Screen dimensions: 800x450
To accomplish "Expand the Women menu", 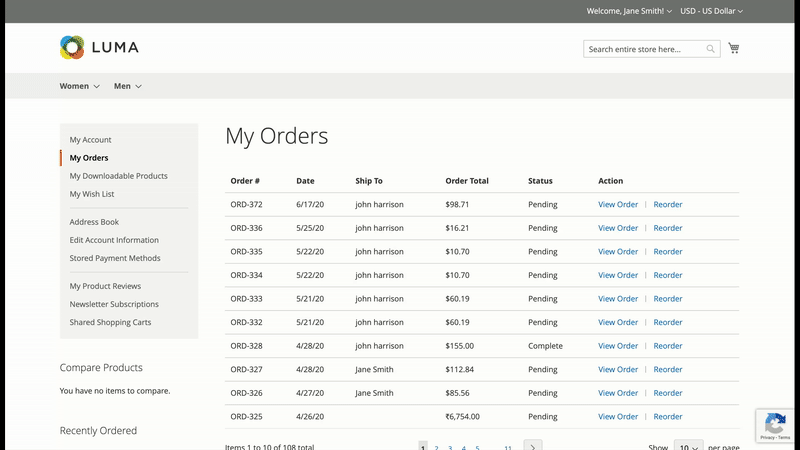I will coord(80,86).
